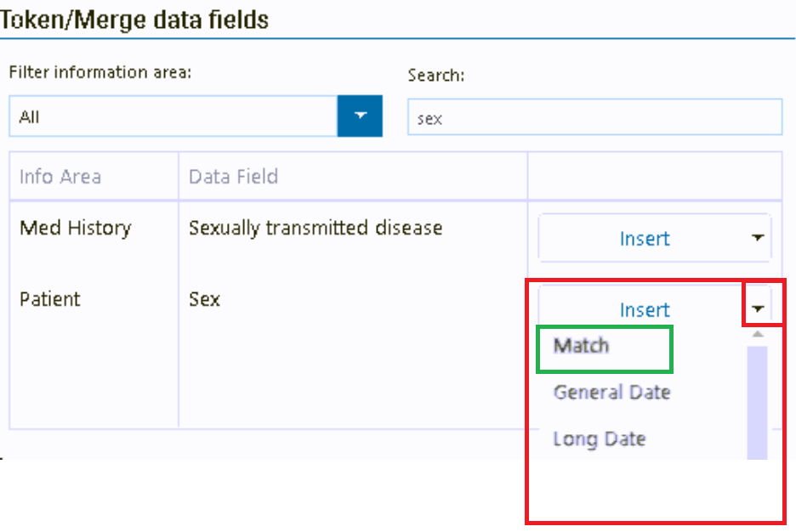The height and width of the screenshot is (532, 796).
Task: Click the 'Sex' data field cell
Action: pyautogui.click(x=204, y=299)
